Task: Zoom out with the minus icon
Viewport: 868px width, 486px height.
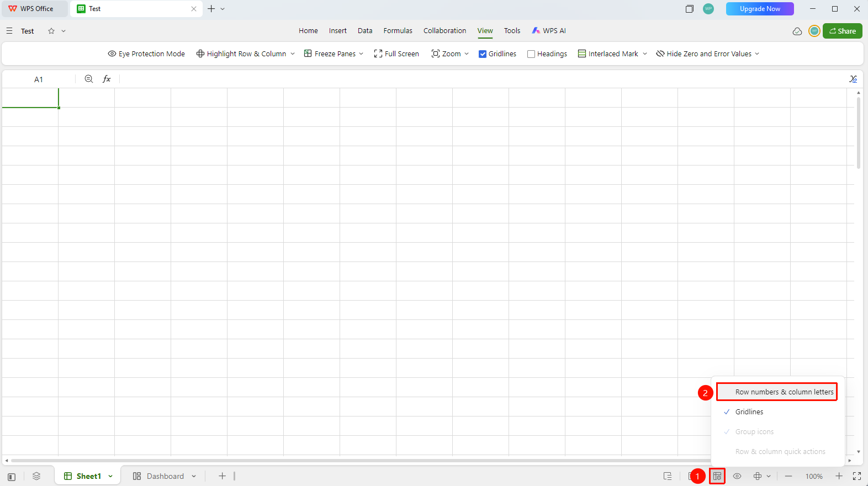Action: [x=788, y=476]
